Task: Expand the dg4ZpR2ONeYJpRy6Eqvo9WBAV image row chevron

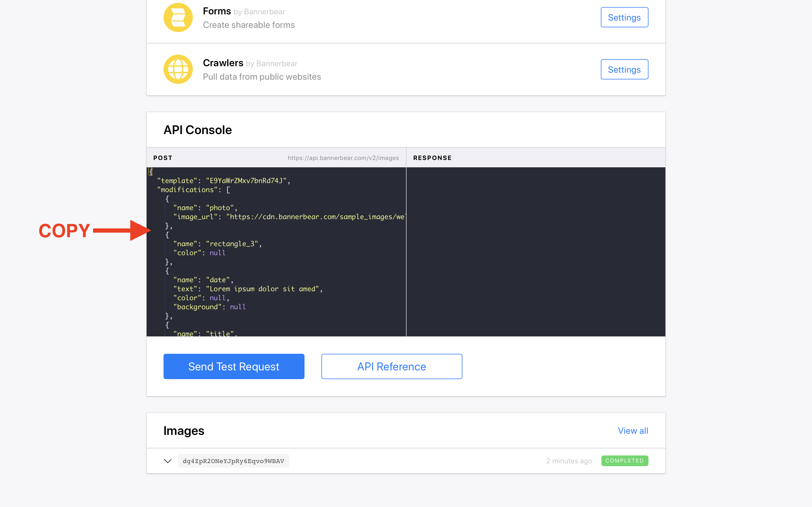Action: 168,461
